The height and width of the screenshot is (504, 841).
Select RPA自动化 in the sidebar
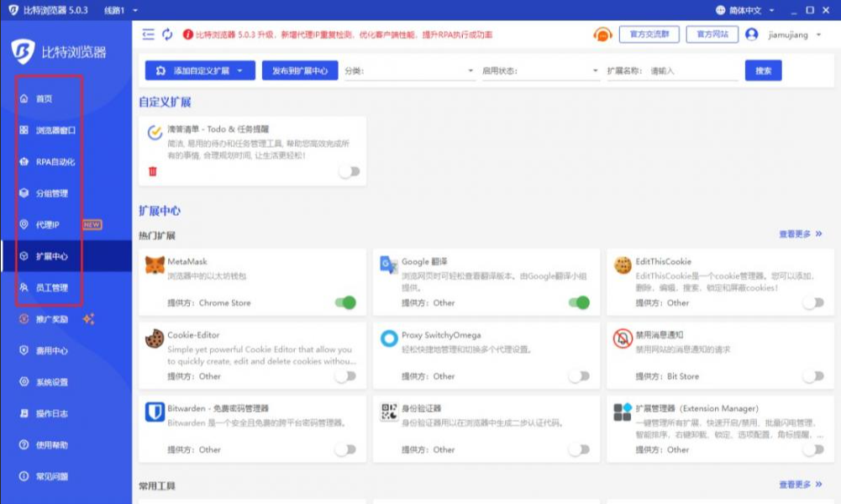pyautogui.click(x=46, y=161)
